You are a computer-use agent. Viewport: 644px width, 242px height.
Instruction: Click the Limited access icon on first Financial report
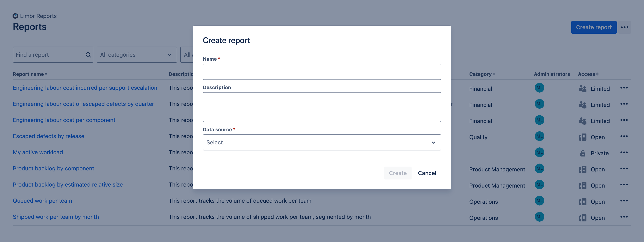(582, 88)
